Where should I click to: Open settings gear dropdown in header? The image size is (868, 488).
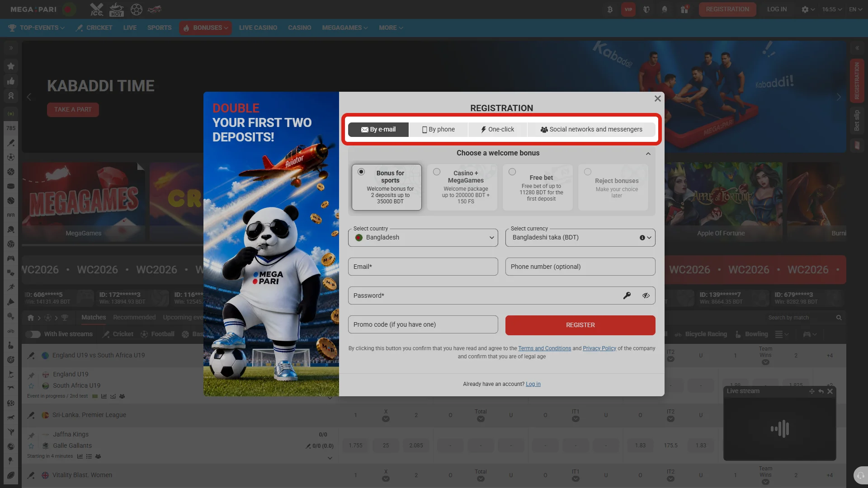point(808,9)
